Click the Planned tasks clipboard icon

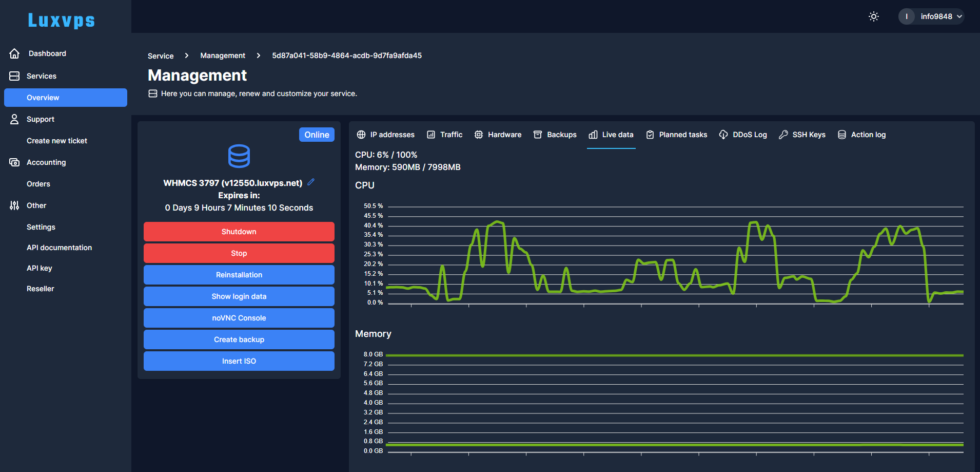[x=650, y=135]
